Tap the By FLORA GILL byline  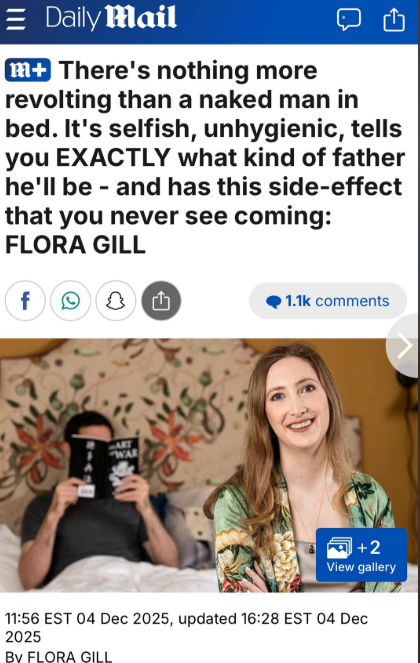[x=58, y=657]
